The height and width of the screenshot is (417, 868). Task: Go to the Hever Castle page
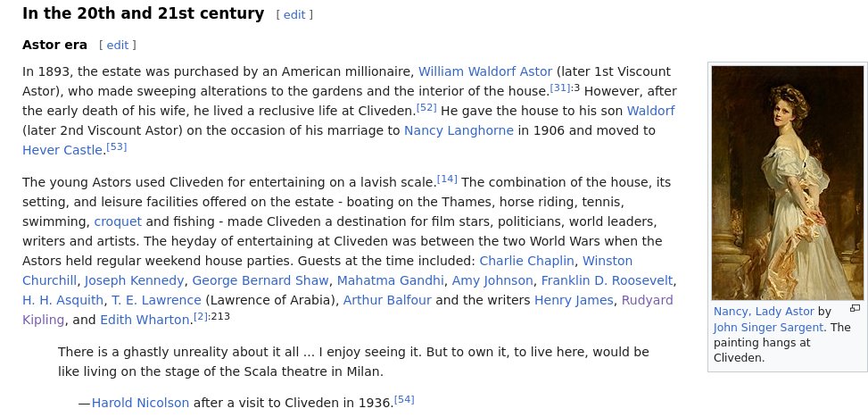coord(62,150)
